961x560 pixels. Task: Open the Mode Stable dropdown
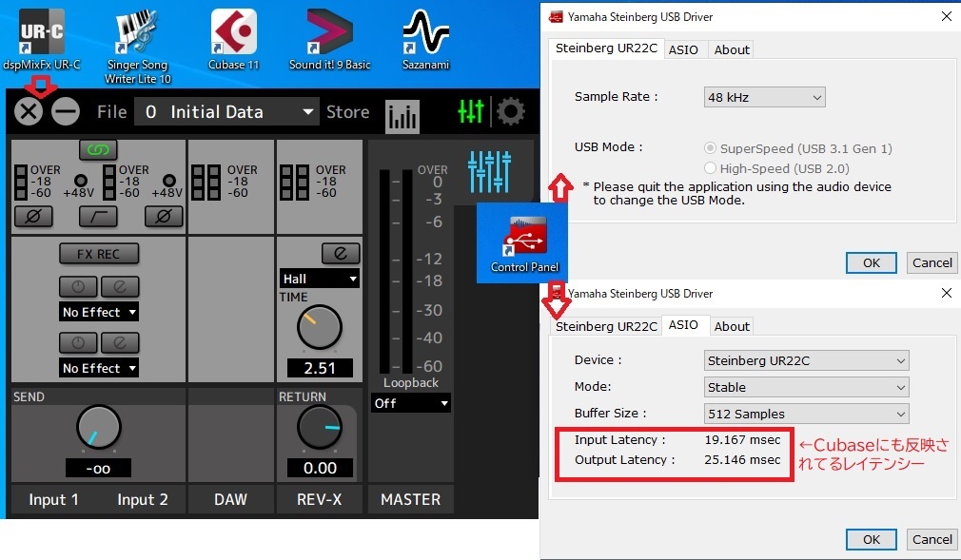point(806,387)
